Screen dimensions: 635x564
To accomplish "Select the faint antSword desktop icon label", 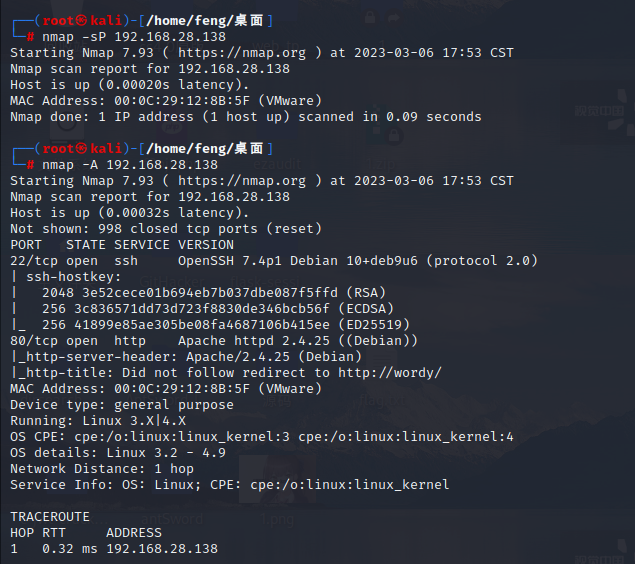I will tap(172, 519).
